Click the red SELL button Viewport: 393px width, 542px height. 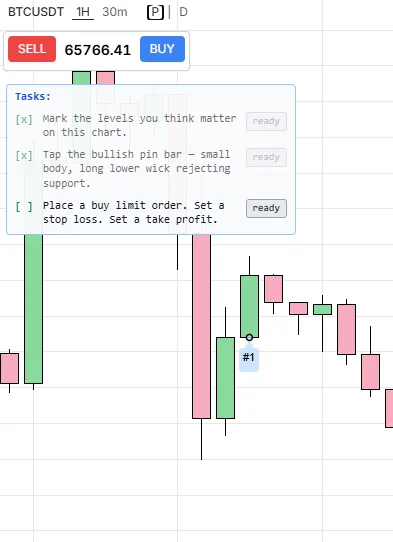32,49
